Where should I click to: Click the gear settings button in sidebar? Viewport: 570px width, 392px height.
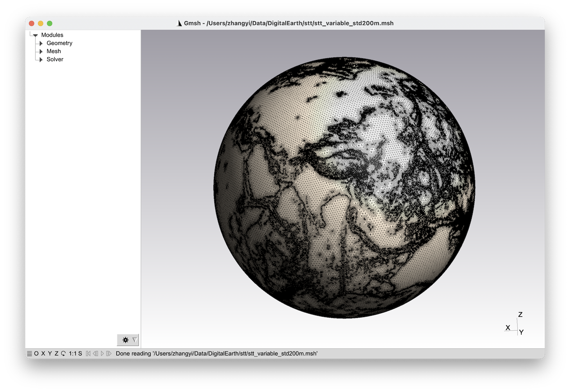click(x=125, y=340)
